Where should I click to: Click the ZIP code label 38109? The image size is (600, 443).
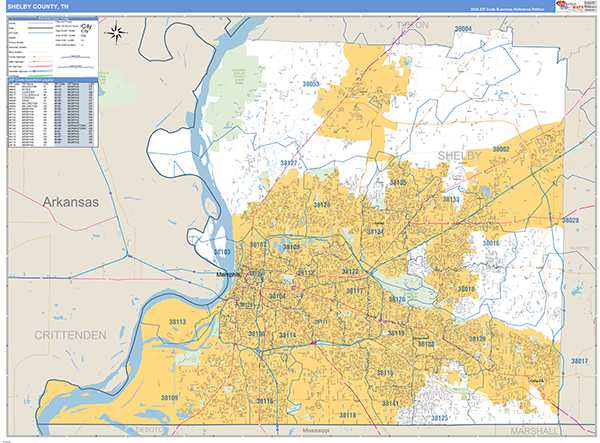coord(169,398)
